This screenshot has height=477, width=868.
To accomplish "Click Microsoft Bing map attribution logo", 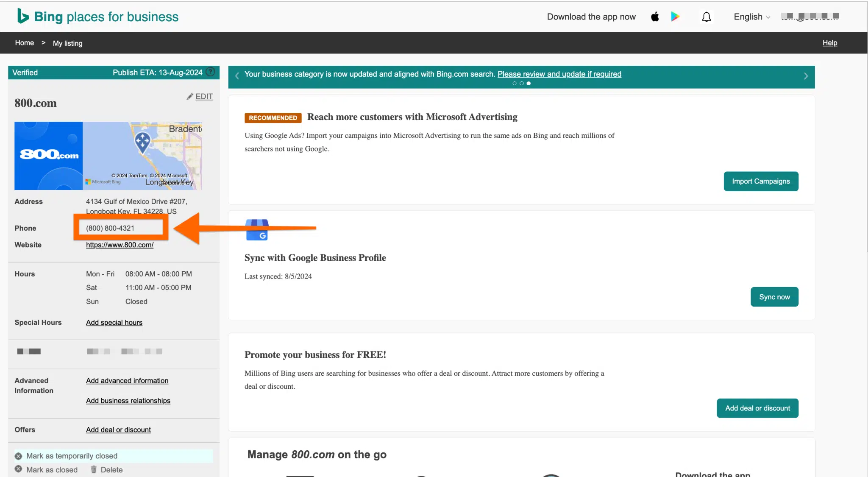I will pyautogui.click(x=103, y=182).
